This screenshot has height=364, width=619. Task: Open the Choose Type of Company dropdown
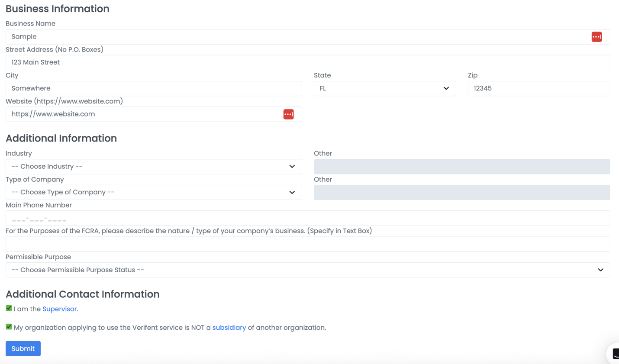(154, 192)
